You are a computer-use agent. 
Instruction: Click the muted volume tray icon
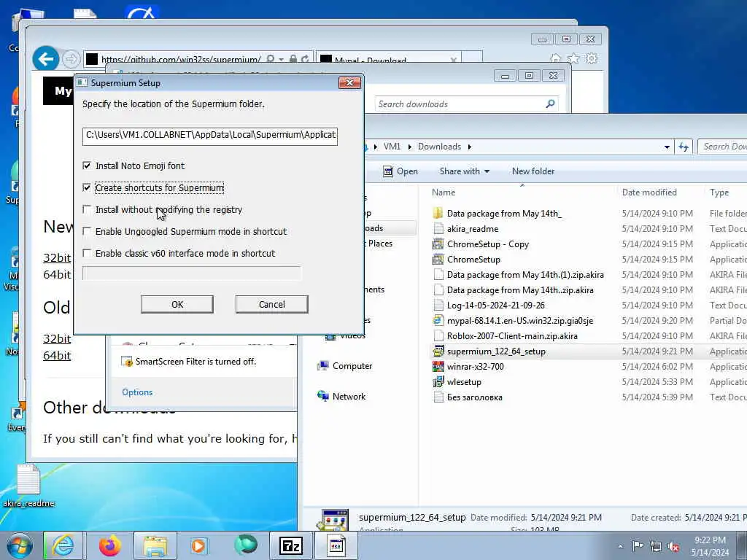(x=673, y=547)
